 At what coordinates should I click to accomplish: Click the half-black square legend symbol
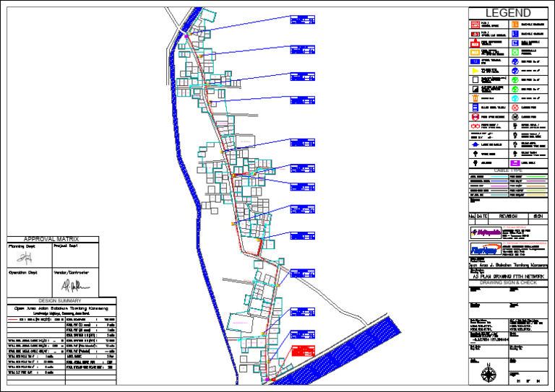pyautogui.click(x=476, y=89)
